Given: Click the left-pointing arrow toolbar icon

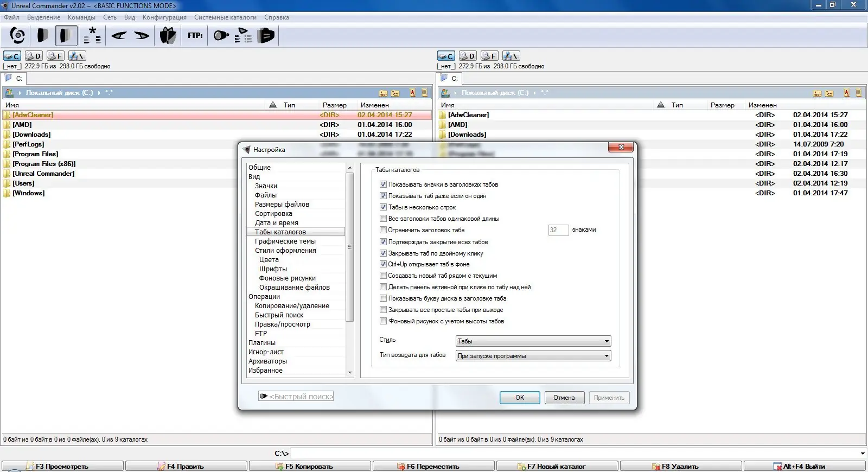Looking at the screenshot, I should click(119, 36).
